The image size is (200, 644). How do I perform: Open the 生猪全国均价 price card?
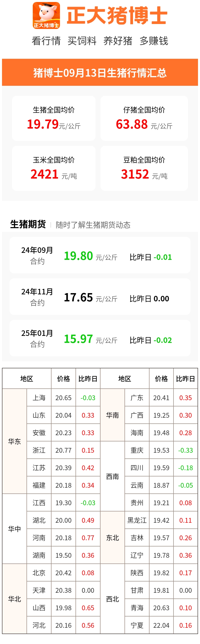tap(54, 118)
